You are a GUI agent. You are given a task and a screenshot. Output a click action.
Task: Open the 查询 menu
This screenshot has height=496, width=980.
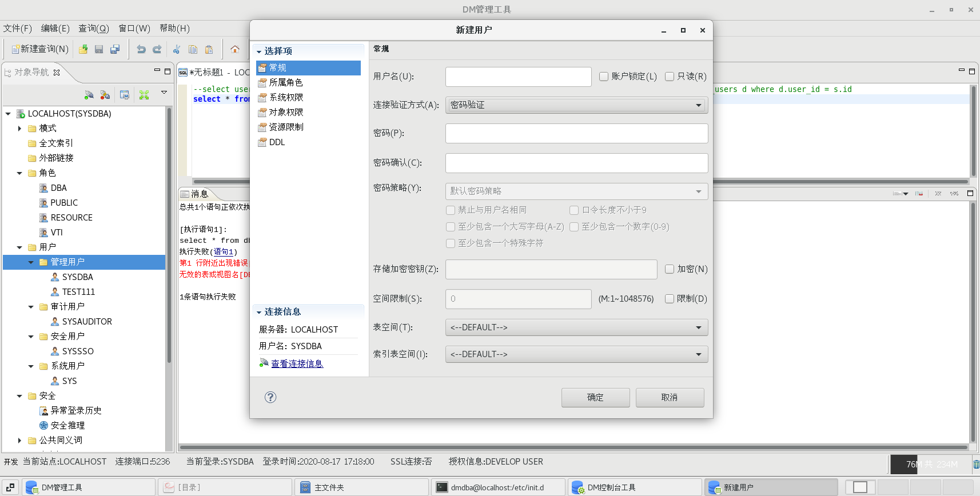[x=93, y=29]
